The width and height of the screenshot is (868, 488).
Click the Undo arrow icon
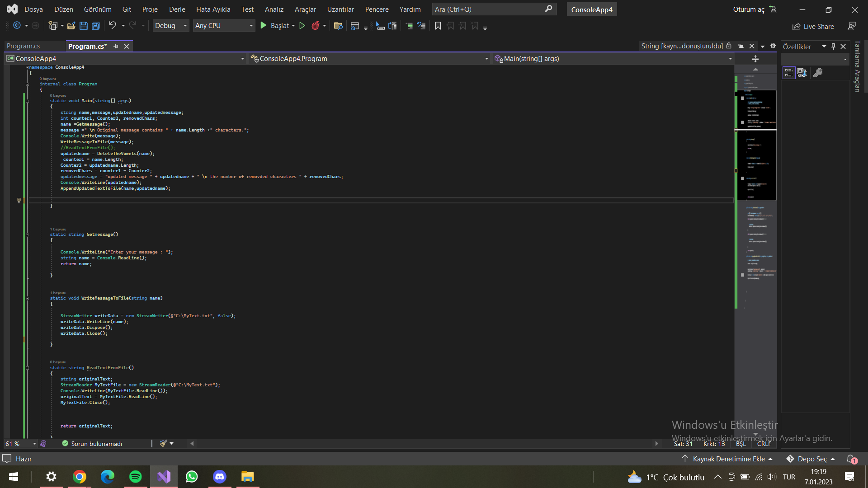point(112,26)
